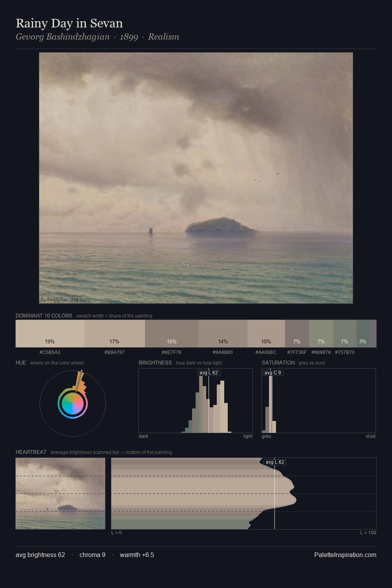
Task: Click the avg L 62 label in heartbeat chart
Action: (x=275, y=462)
